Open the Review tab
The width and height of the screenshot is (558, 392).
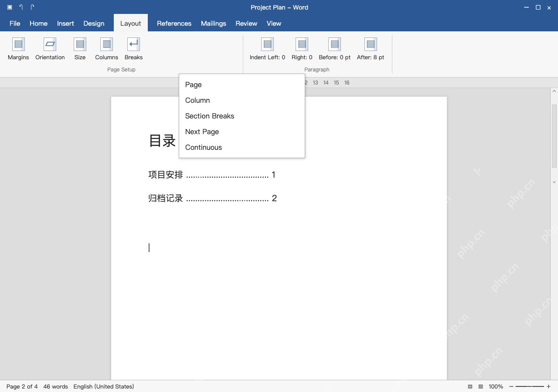coord(246,24)
